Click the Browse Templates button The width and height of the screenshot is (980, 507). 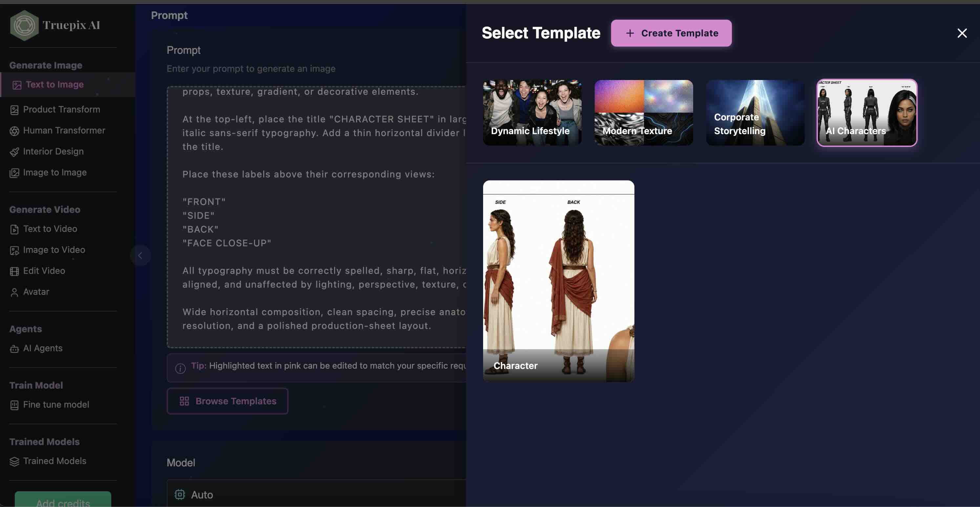coord(227,401)
